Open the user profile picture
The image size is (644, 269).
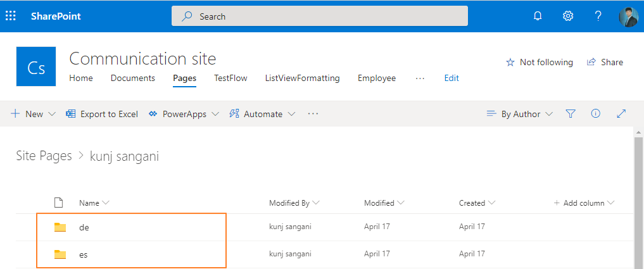coord(628,17)
